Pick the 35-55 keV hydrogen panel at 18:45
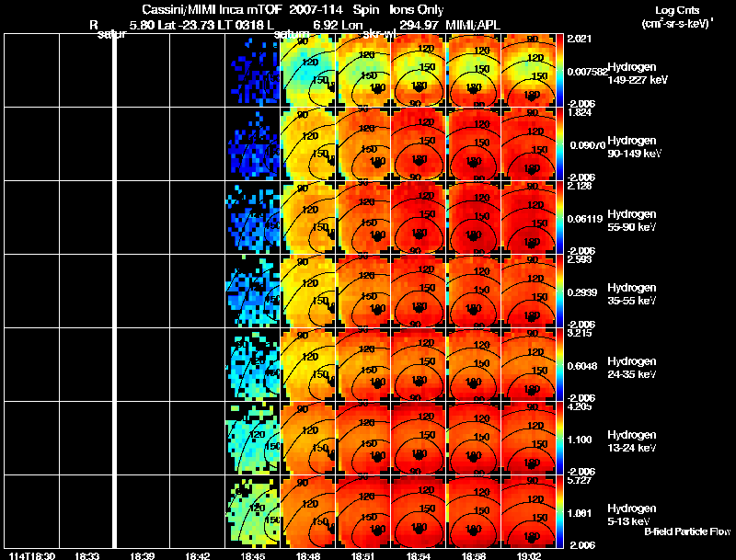 (252, 291)
